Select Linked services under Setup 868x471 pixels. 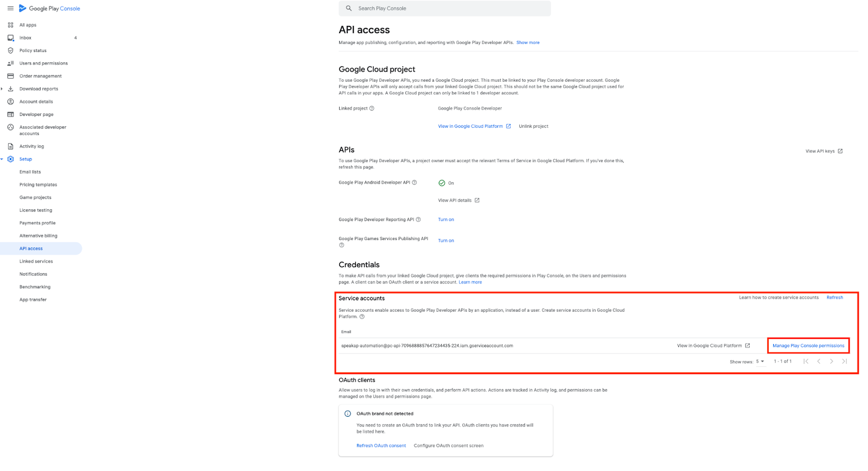36,261
